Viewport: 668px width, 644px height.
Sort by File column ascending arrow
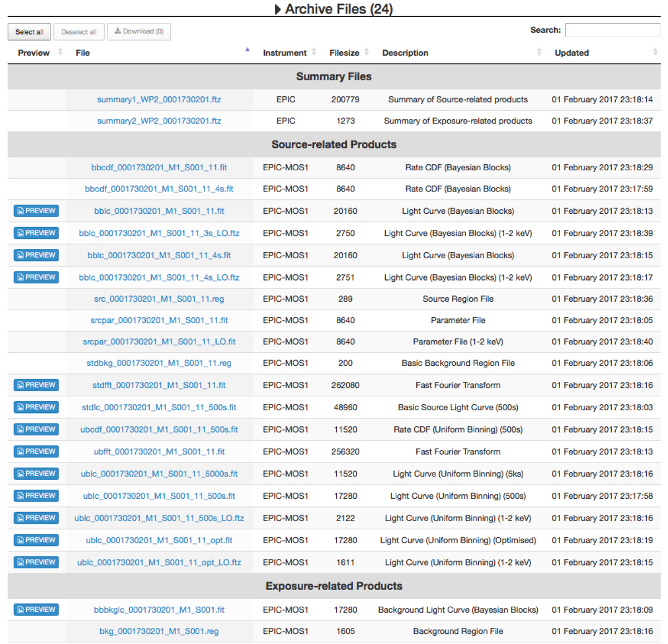[x=247, y=50]
